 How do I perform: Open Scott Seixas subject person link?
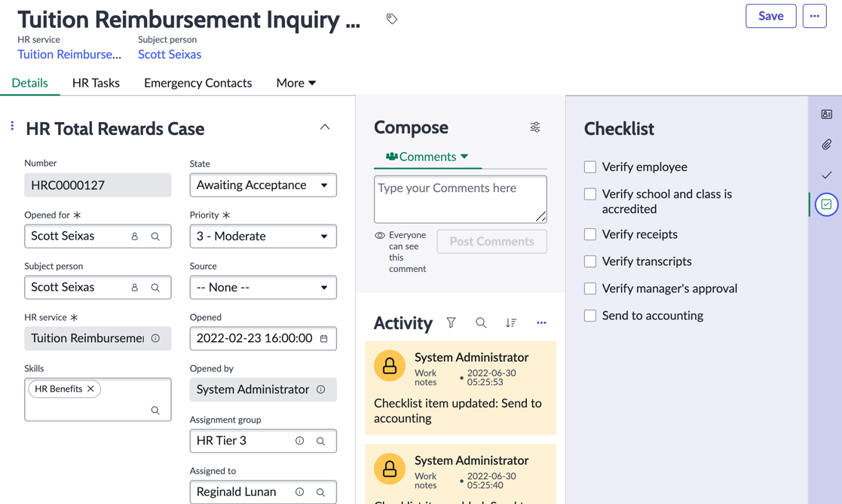tap(170, 54)
